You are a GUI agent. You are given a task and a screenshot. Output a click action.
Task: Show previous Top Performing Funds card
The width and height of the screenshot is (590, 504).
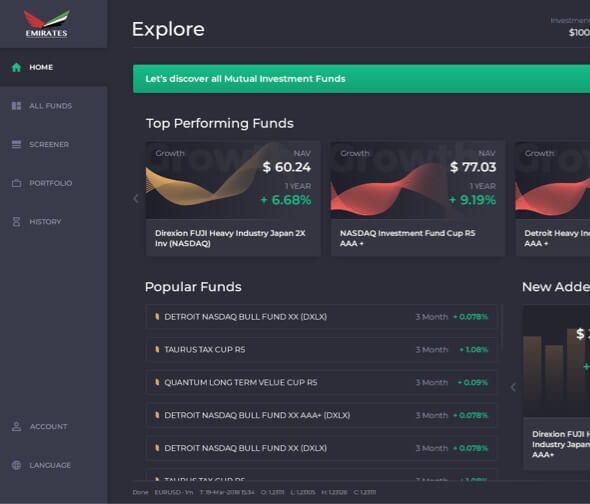coord(136,199)
